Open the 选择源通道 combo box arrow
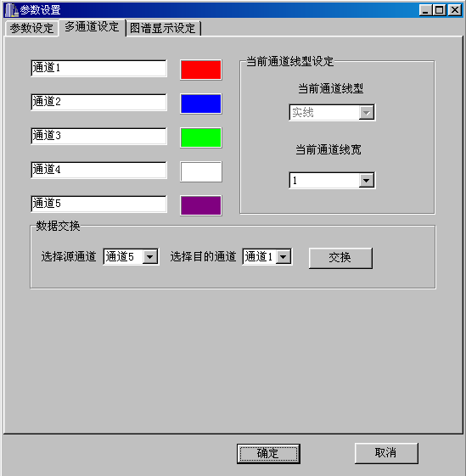This screenshot has width=466, height=476. point(149,257)
